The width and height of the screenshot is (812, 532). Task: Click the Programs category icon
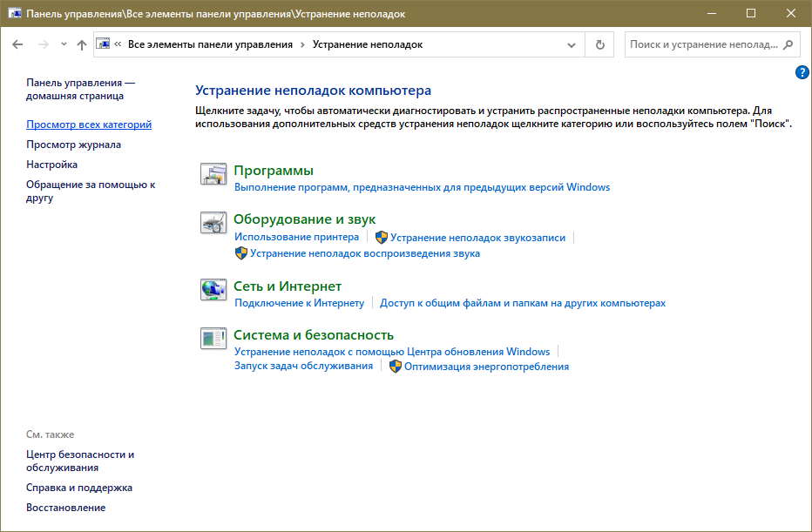pos(213,174)
